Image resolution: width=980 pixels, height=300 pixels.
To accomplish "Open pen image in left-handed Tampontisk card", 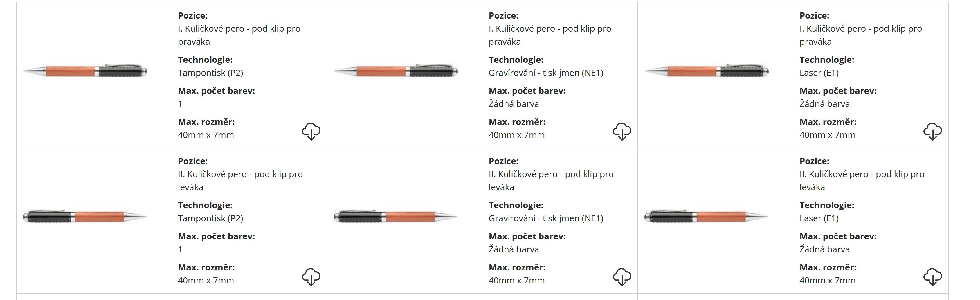I will point(85,217).
